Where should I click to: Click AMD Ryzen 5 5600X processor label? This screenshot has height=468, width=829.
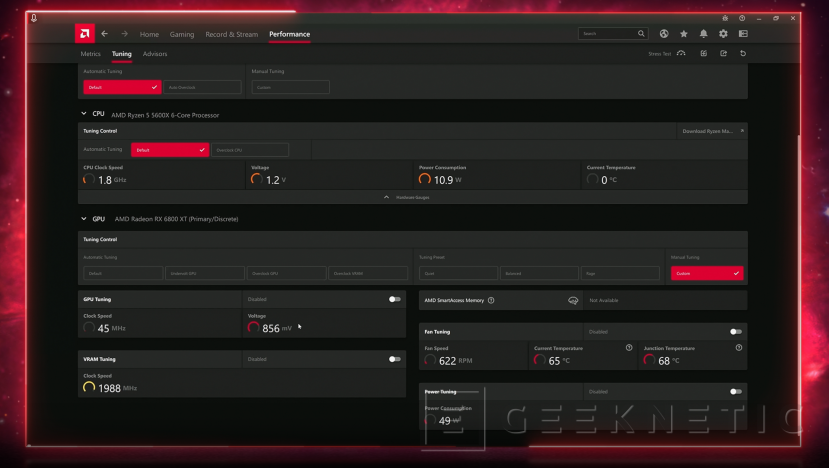pyautogui.click(x=165, y=115)
